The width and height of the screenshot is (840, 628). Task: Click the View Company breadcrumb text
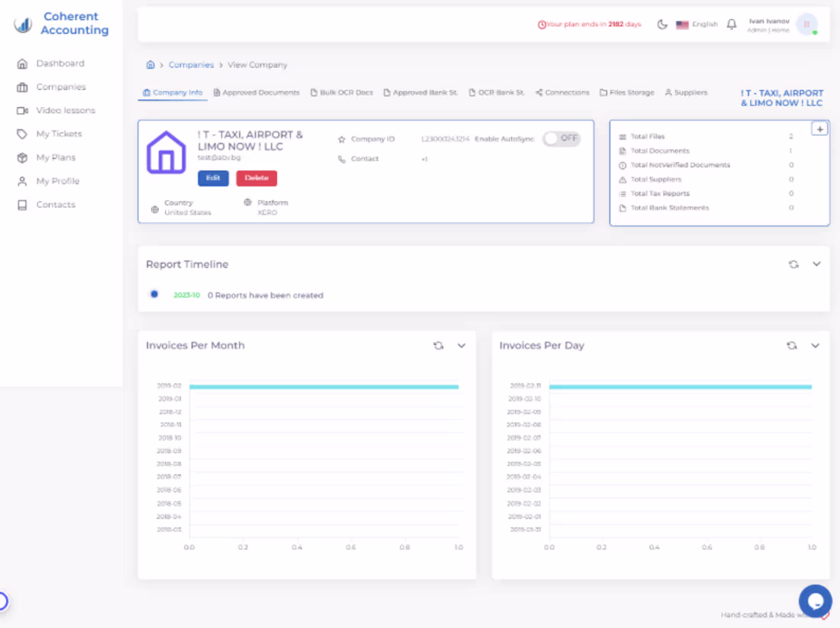point(257,65)
